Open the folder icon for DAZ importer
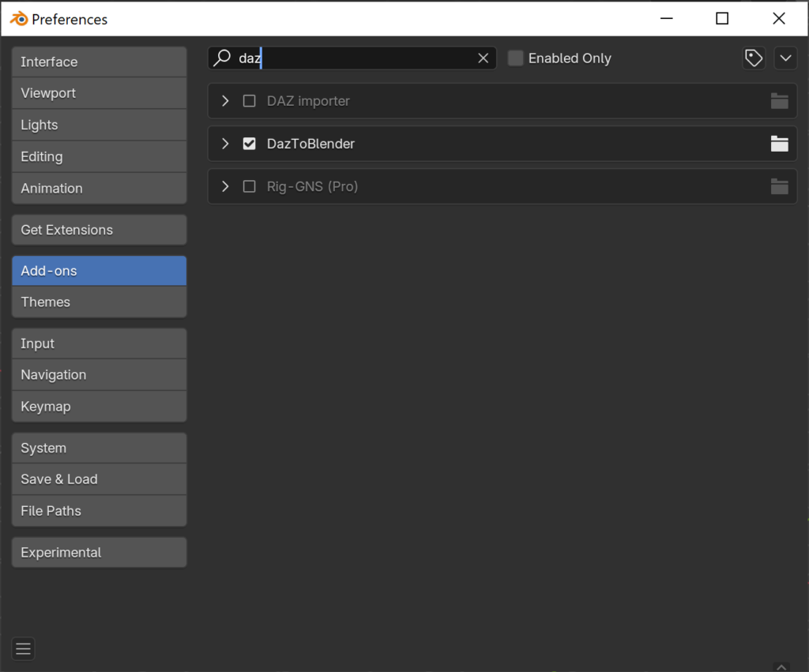 [x=779, y=101]
